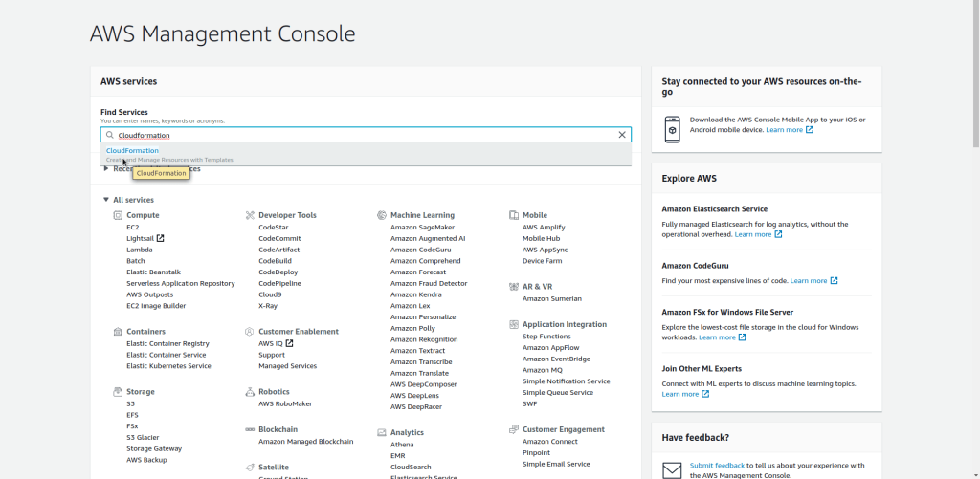Clear the Find Services search with the X icon
The image size is (980, 479).
pos(622,135)
